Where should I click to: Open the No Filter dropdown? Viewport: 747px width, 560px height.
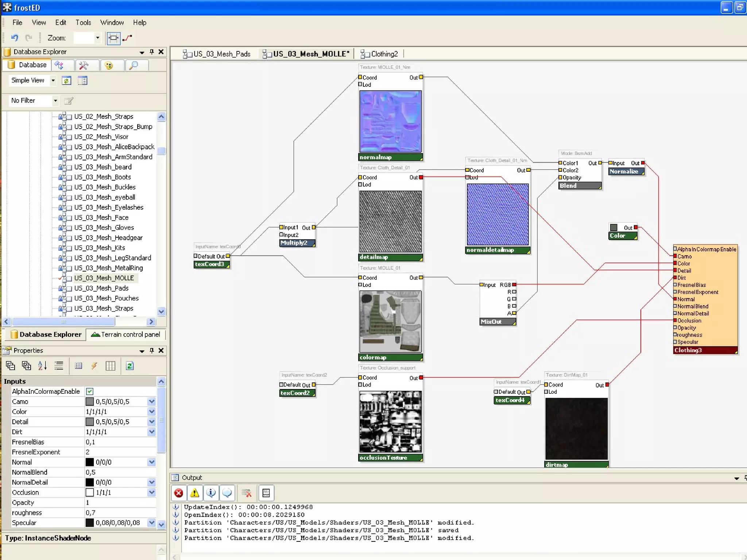[x=55, y=100]
